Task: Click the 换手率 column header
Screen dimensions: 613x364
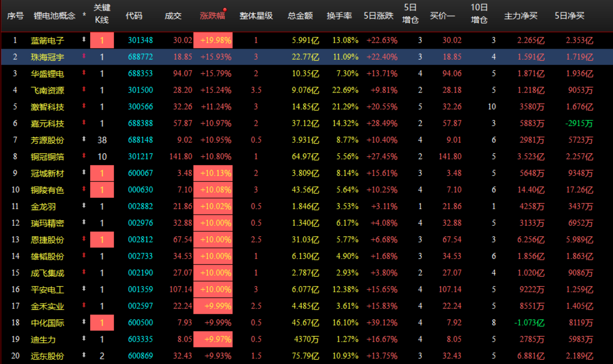Action: click(x=339, y=16)
